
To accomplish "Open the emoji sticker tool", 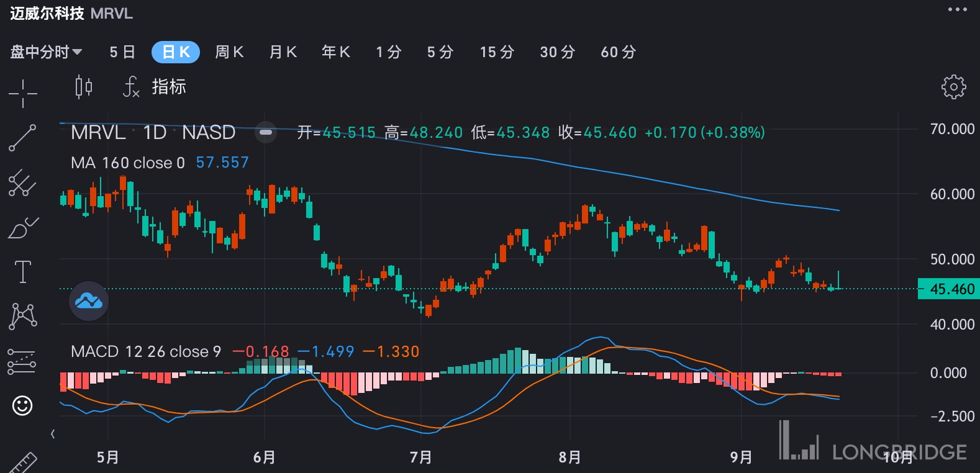I will (x=22, y=406).
